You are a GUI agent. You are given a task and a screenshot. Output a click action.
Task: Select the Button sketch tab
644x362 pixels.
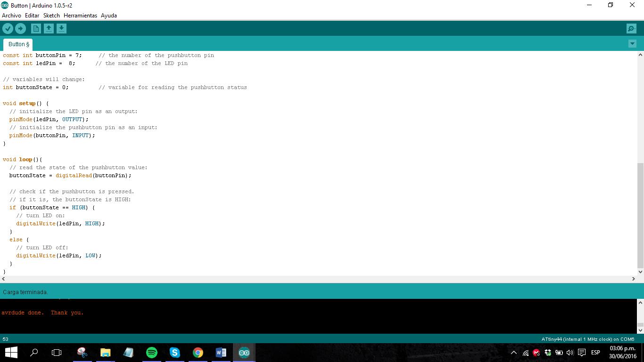[18, 44]
